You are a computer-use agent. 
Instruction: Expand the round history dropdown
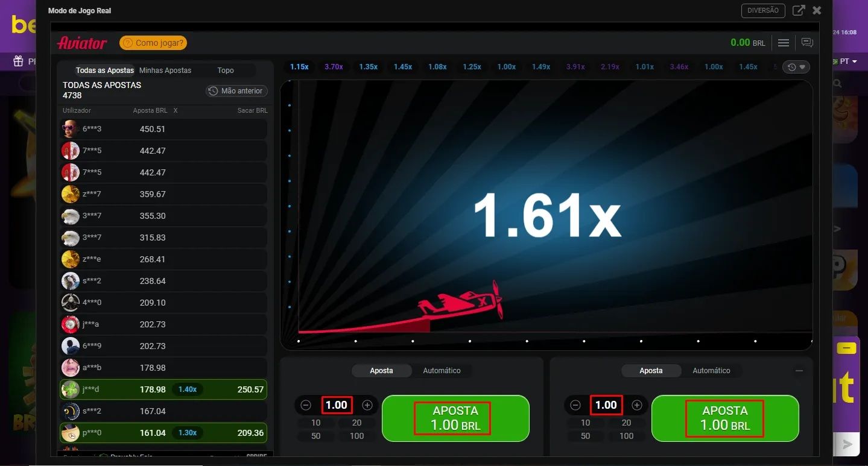click(796, 67)
